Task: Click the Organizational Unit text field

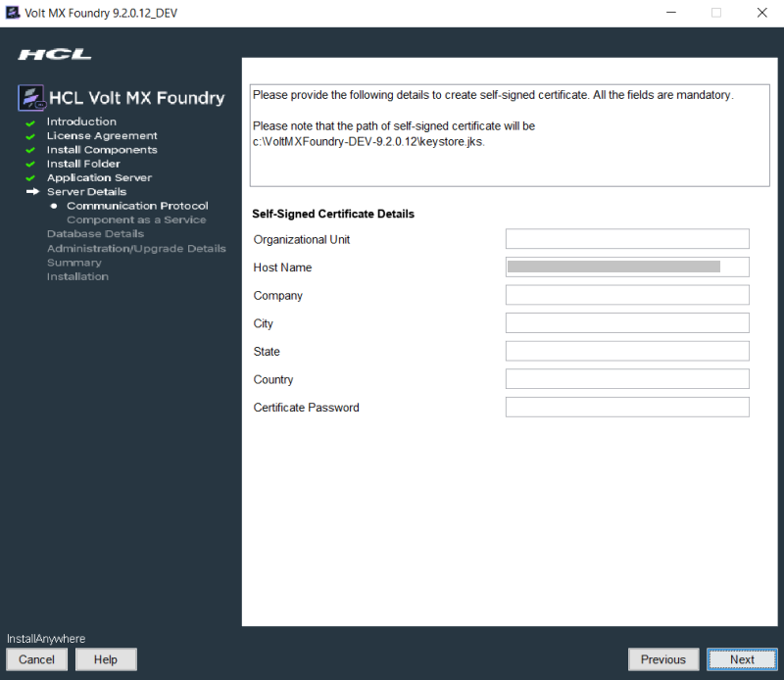Action: click(627, 239)
